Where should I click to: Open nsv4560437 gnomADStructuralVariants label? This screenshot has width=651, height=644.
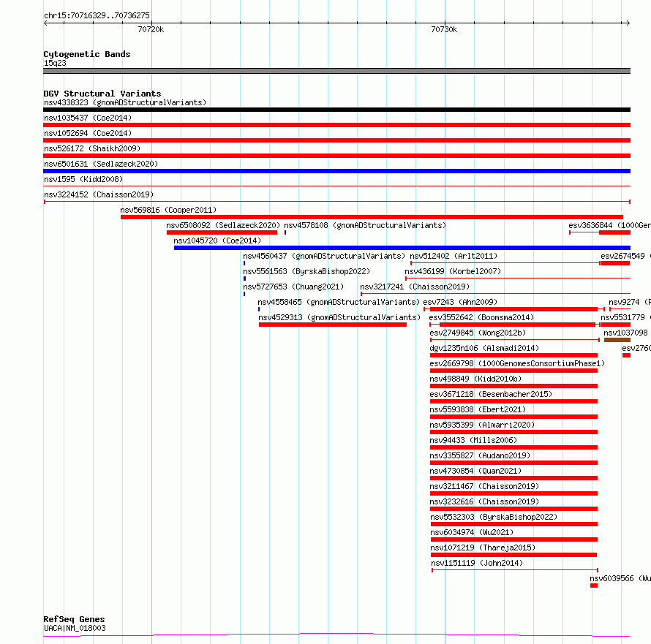tap(324, 256)
